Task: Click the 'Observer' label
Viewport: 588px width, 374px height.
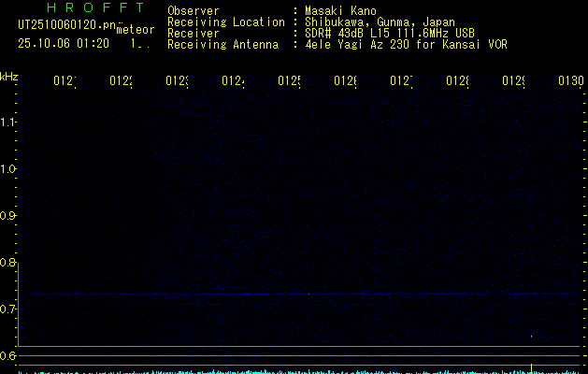Action: tap(194, 11)
